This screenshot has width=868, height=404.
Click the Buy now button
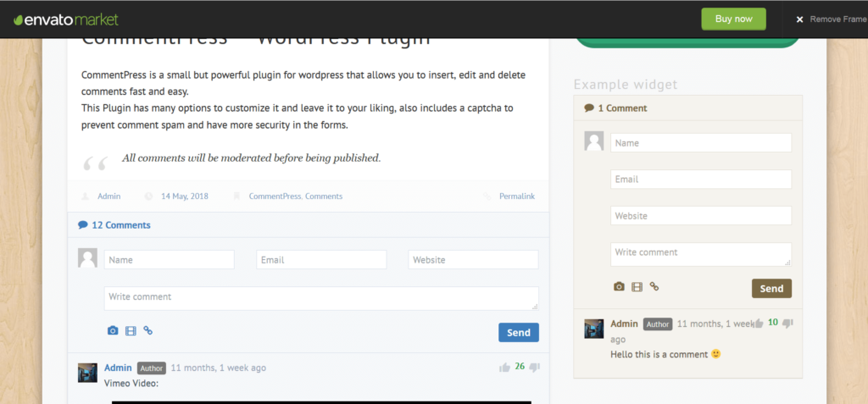pos(733,19)
